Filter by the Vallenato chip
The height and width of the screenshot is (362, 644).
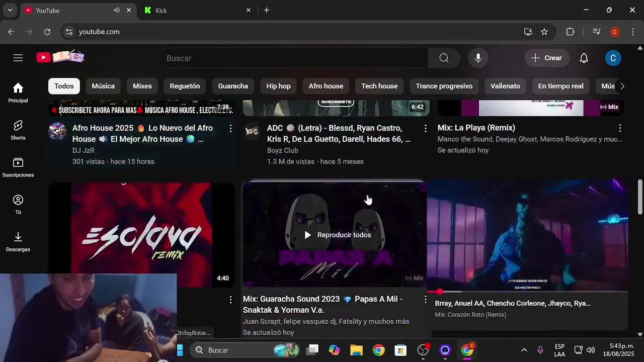point(505,86)
